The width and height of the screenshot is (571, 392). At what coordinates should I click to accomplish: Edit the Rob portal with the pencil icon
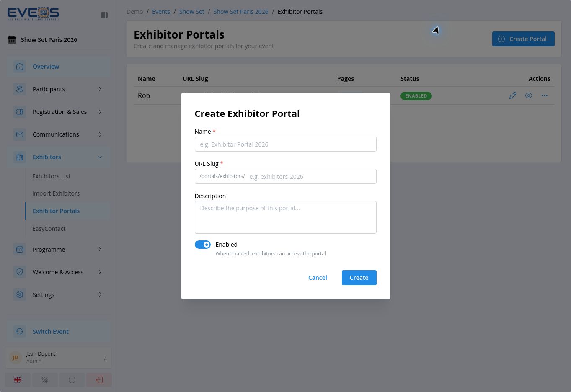[x=513, y=95]
